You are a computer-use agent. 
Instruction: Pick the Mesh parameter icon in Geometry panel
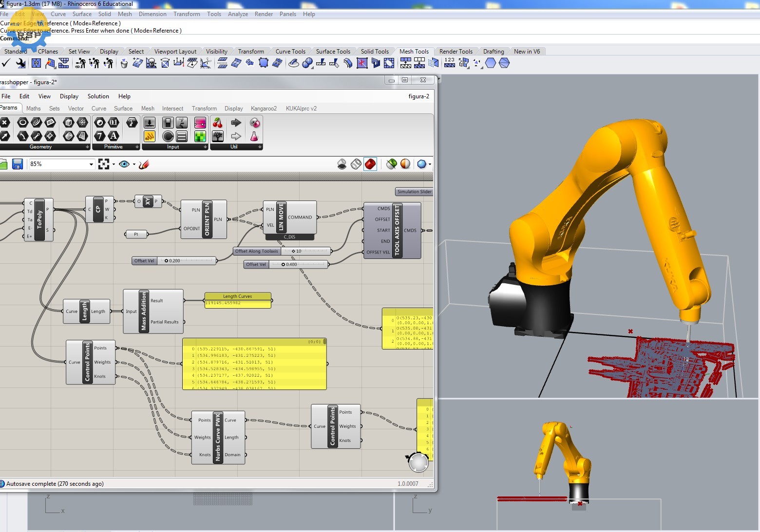(x=83, y=123)
